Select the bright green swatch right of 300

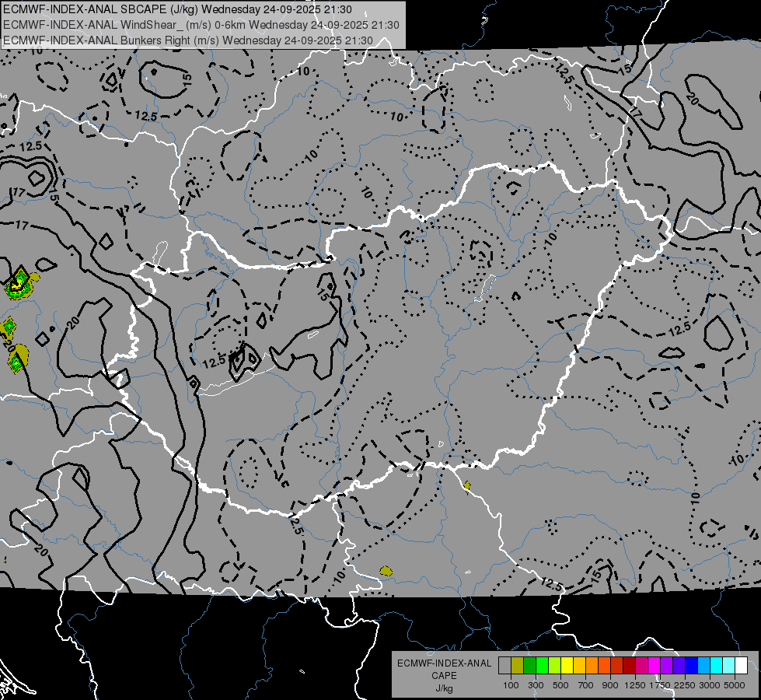click(542, 666)
